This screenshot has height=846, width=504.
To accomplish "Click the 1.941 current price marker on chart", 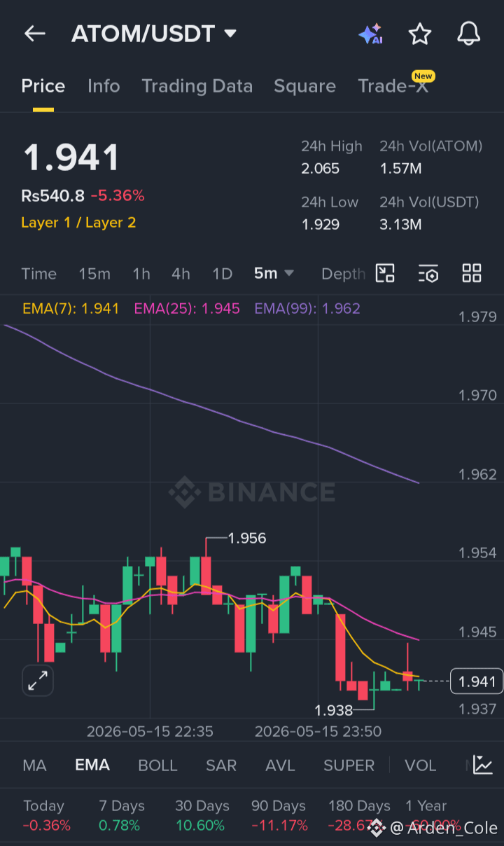I will [x=477, y=681].
